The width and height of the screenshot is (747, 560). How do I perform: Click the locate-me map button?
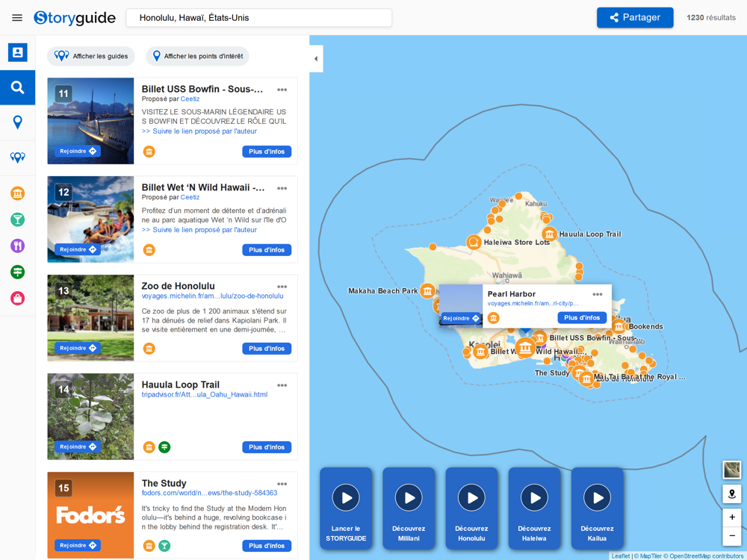tap(732, 494)
